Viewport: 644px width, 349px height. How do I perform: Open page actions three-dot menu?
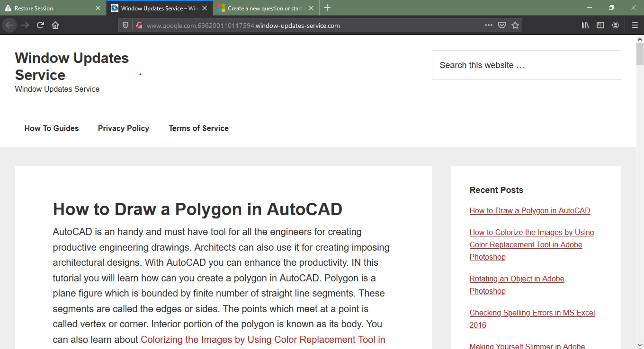[489, 26]
